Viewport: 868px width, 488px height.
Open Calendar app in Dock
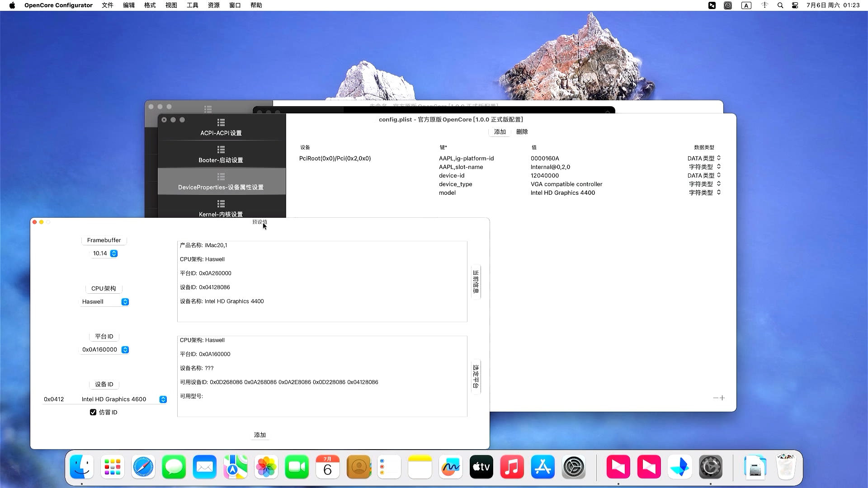pyautogui.click(x=328, y=467)
